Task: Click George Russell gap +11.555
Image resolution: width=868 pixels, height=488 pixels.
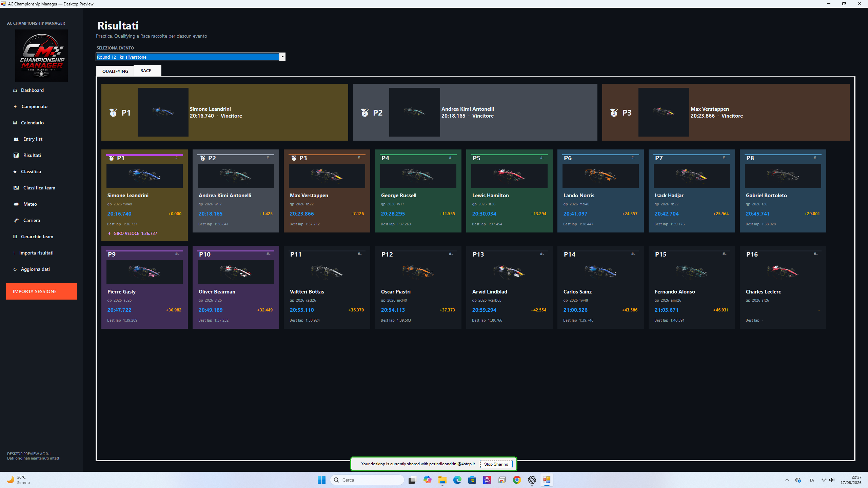Action: [447, 214]
